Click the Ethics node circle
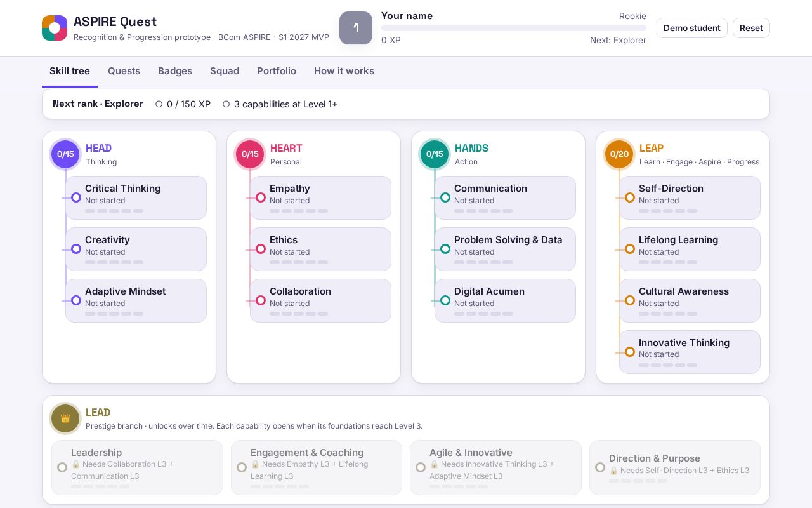 (x=261, y=249)
